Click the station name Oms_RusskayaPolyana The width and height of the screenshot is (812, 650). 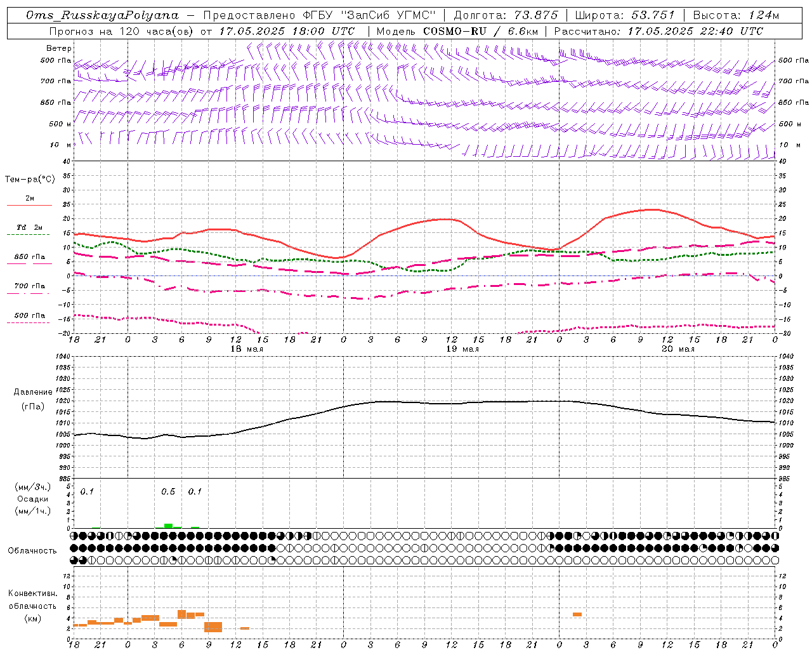103,15
